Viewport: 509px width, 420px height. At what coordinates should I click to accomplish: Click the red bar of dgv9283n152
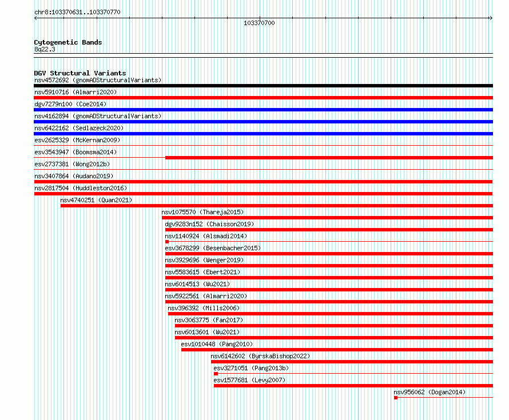pyautogui.click(x=329, y=230)
